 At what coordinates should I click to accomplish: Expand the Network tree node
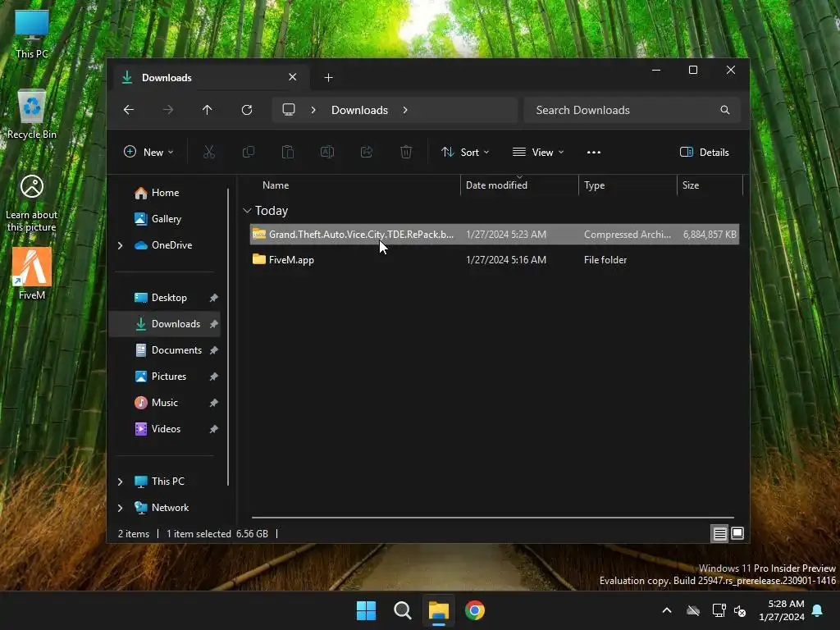point(120,508)
